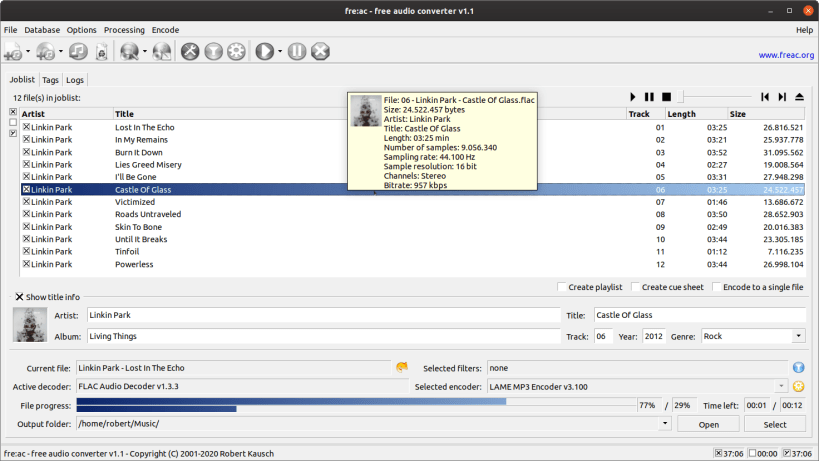The height and width of the screenshot is (461, 819).
Task: Open the www.freac.org link
Action: [786, 55]
